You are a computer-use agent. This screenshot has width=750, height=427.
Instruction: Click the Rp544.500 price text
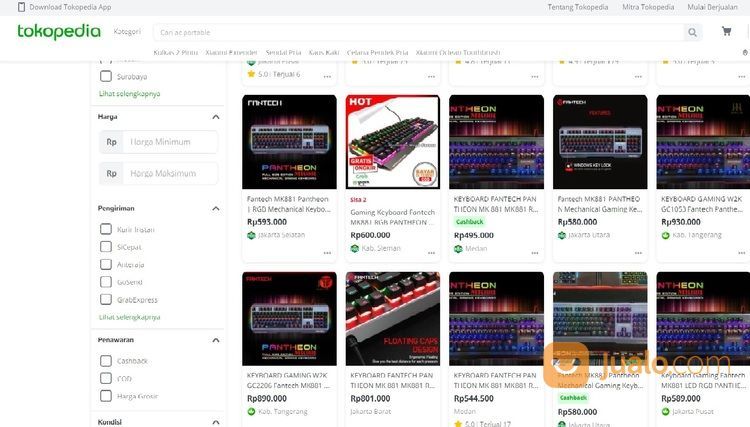[474, 398]
